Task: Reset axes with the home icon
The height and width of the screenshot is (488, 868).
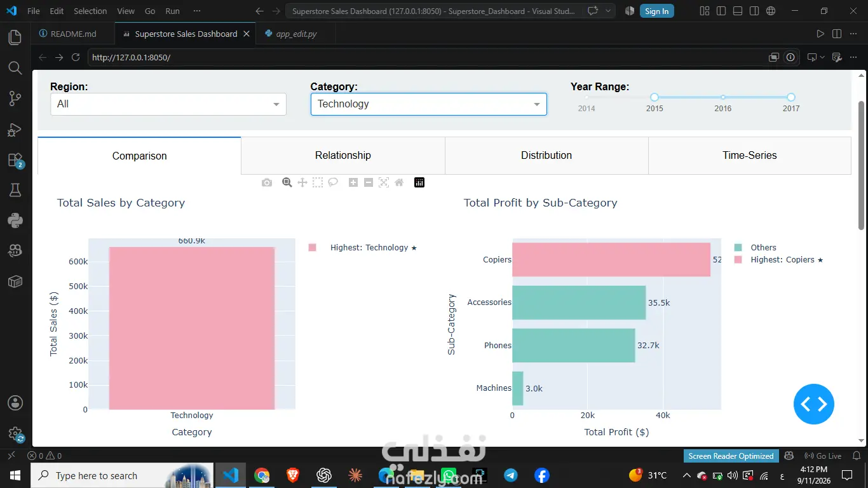Action: point(399,182)
